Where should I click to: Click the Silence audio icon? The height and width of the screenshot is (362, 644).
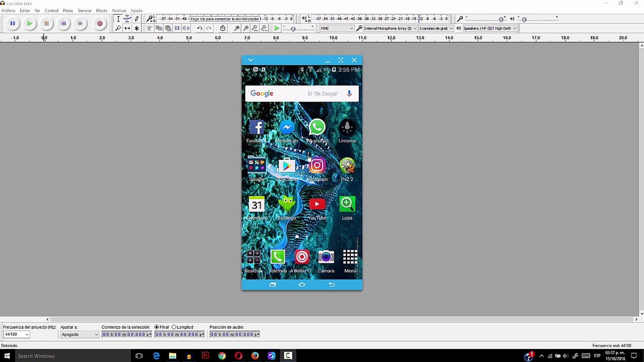186,28
